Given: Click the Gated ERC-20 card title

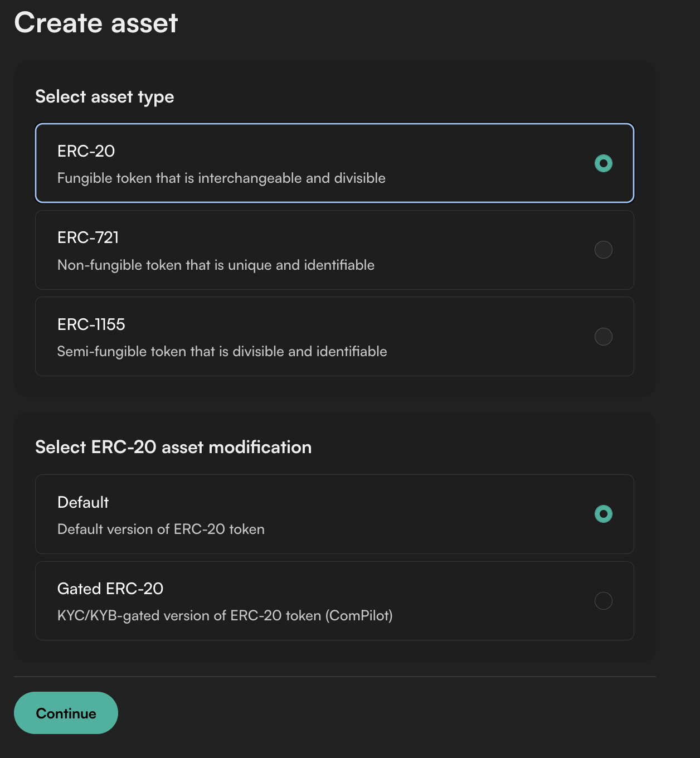Looking at the screenshot, I should point(110,589).
